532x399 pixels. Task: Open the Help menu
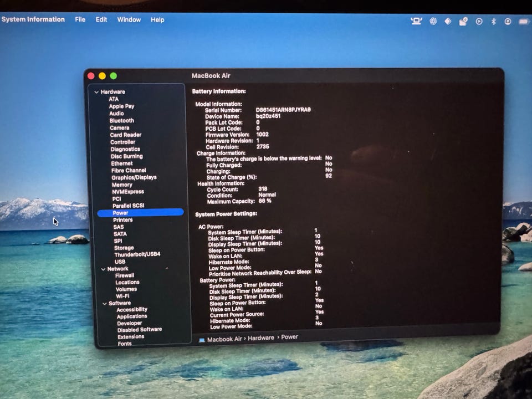[157, 20]
